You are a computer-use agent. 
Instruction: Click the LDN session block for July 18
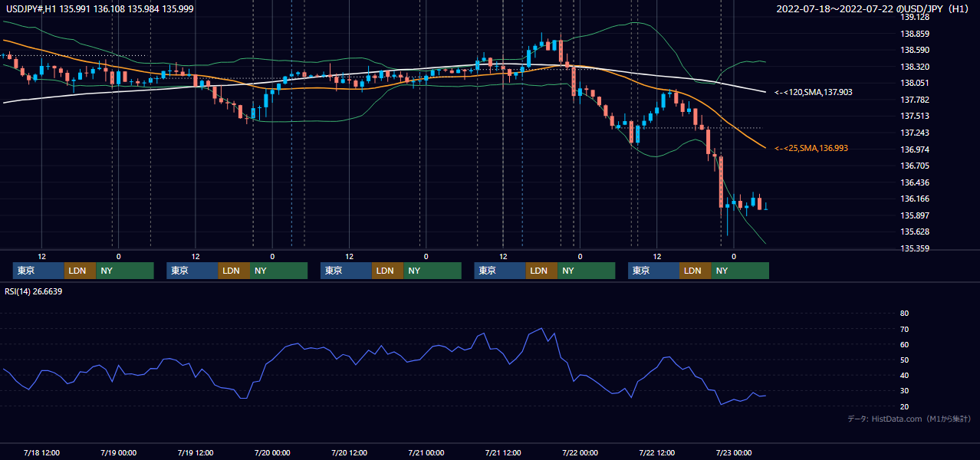80,271
